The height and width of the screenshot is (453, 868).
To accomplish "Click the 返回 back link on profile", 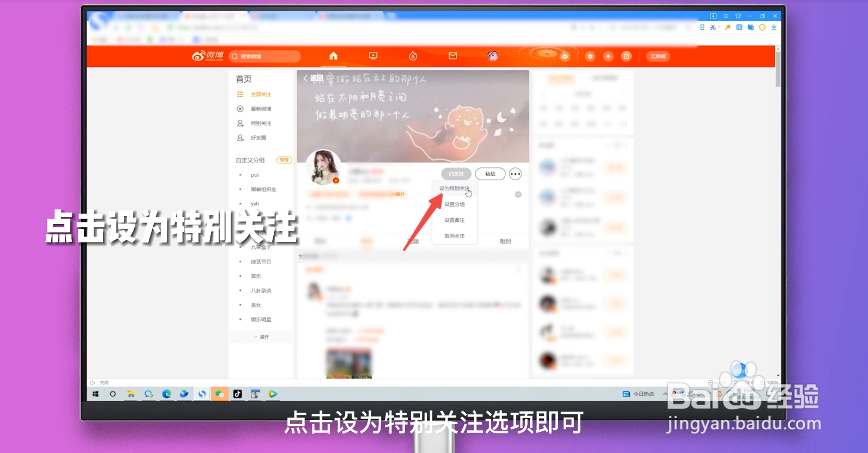I will (313, 78).
